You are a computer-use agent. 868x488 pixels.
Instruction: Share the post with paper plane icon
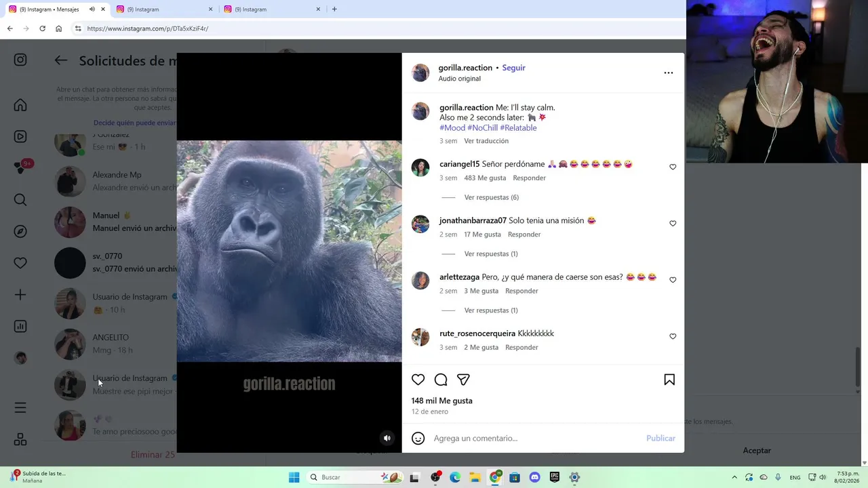463,380
